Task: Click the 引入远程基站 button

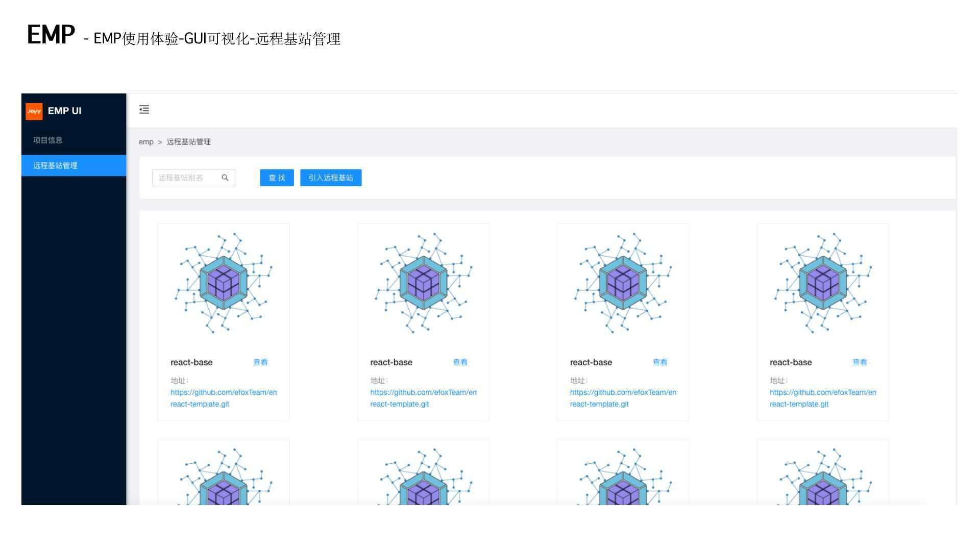Action: pyautogui.click(x=331, y=178)
